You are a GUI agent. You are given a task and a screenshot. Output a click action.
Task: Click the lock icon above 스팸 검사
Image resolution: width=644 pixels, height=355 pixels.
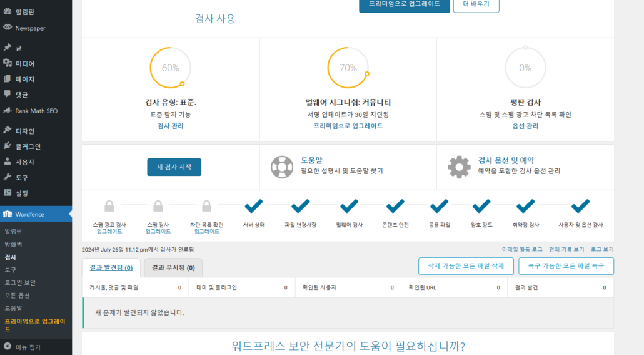(158, 206)
